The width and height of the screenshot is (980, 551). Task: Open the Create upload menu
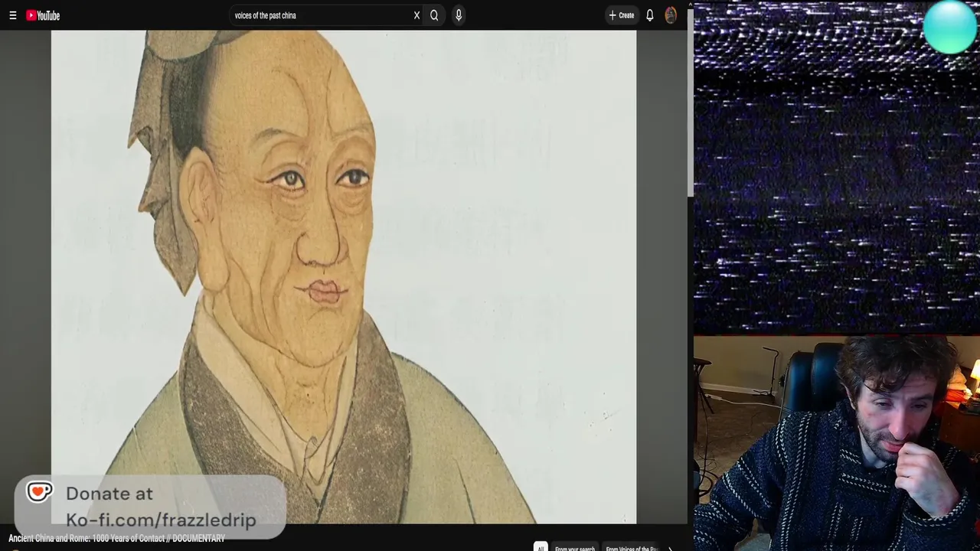click(x=621, y=15)
